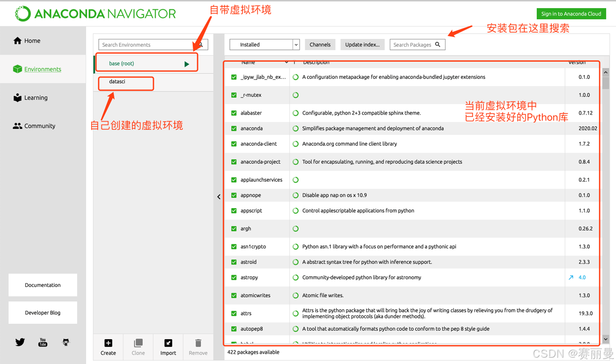Click the status circle icon for appnope
616x364 pixels.
pos(296,195)
